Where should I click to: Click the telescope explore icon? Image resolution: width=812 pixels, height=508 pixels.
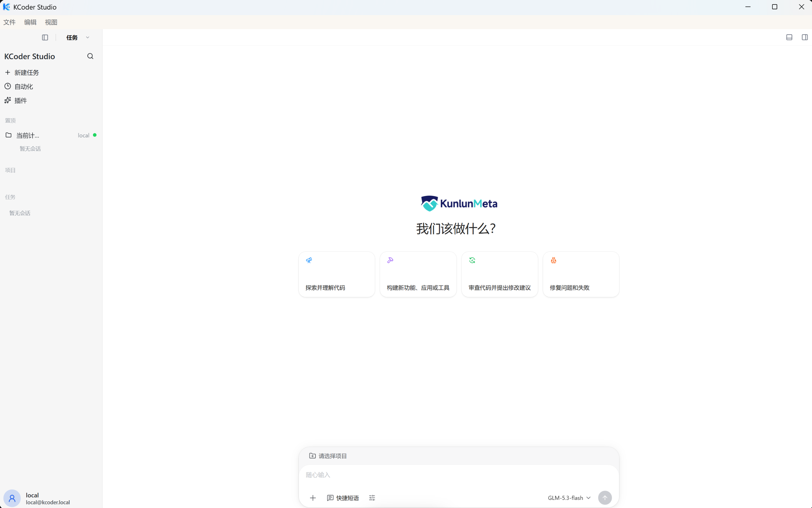[x=309, y=260]
